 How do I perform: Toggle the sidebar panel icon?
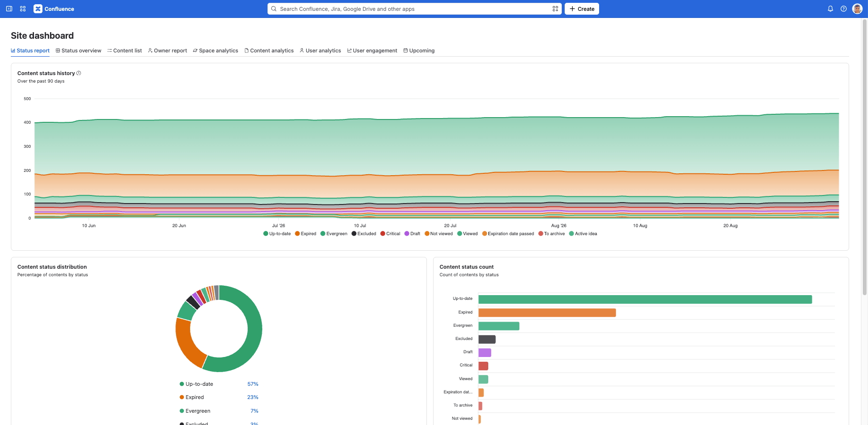(x=9, y=9)
